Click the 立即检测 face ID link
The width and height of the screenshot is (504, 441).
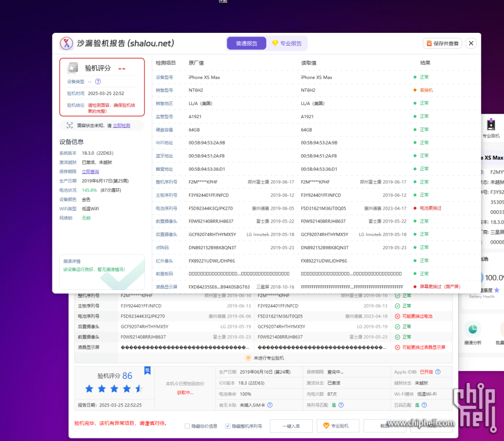click(121, 125)
